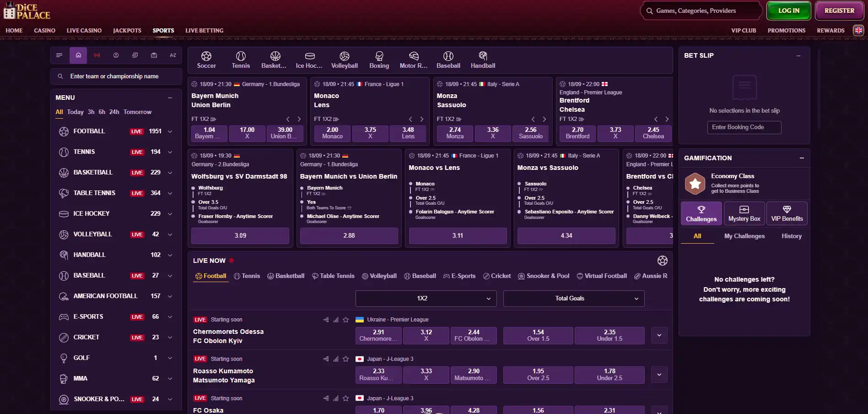Toggle the Bayern 1.04 odds selection
Screen dimensions: 868x414
coord(209,133)
